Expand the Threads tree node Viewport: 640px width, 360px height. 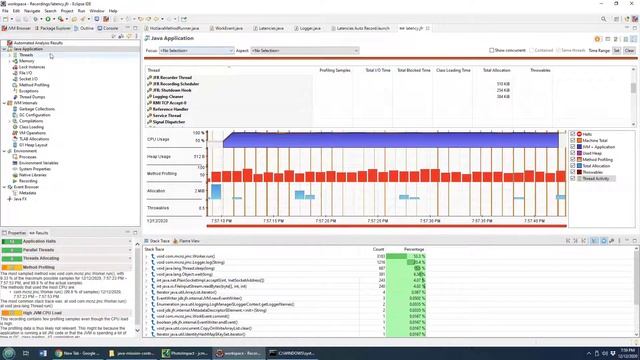(x=10, y=55)
